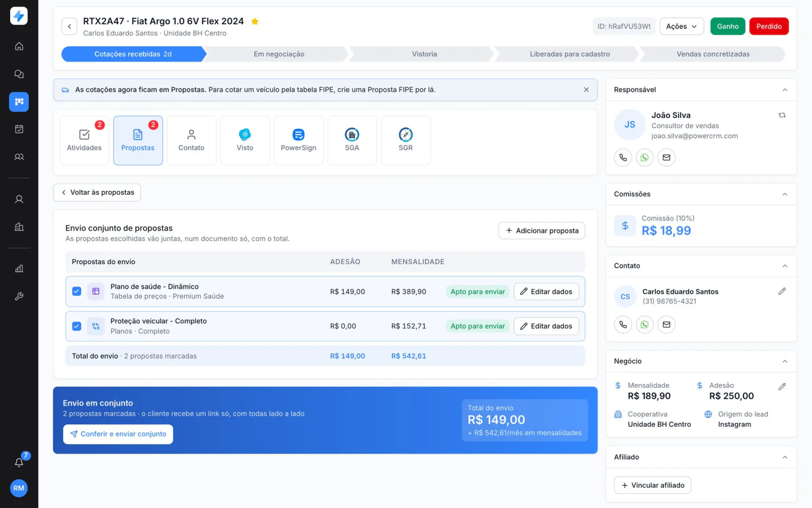Collapse the Contato panel

pos(785,266)
